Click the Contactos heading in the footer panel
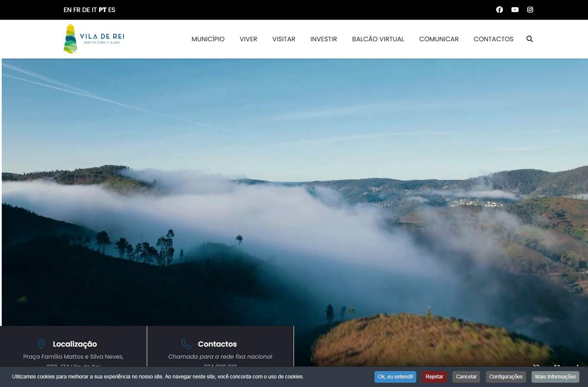Image resolution: width=588 pixels, height=387 pixels. coord(217,344)
